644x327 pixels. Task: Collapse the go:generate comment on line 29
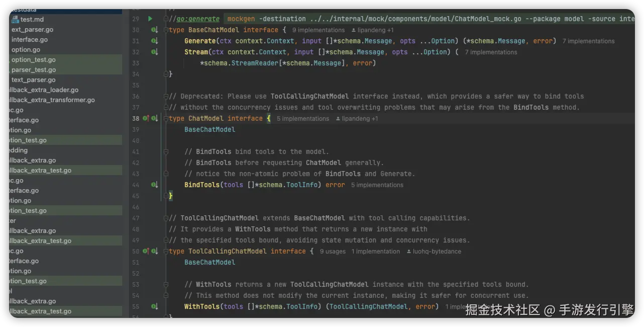point(166,19)
